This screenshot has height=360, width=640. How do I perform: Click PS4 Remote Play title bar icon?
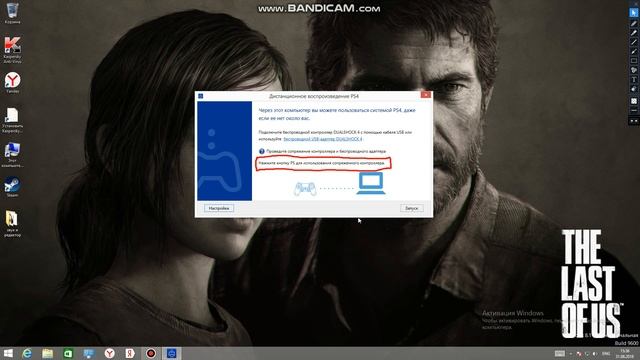[x=200, y=96]
